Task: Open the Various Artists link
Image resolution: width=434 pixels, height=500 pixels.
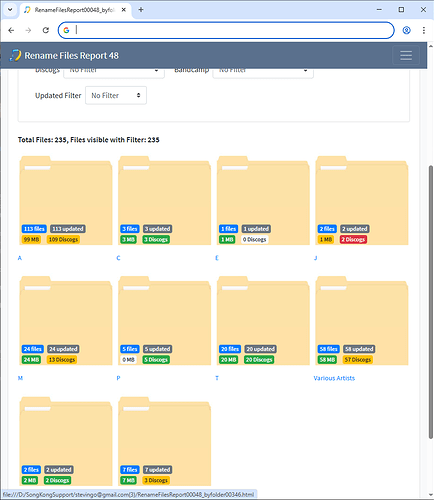Action: click(x=334, y=378)
